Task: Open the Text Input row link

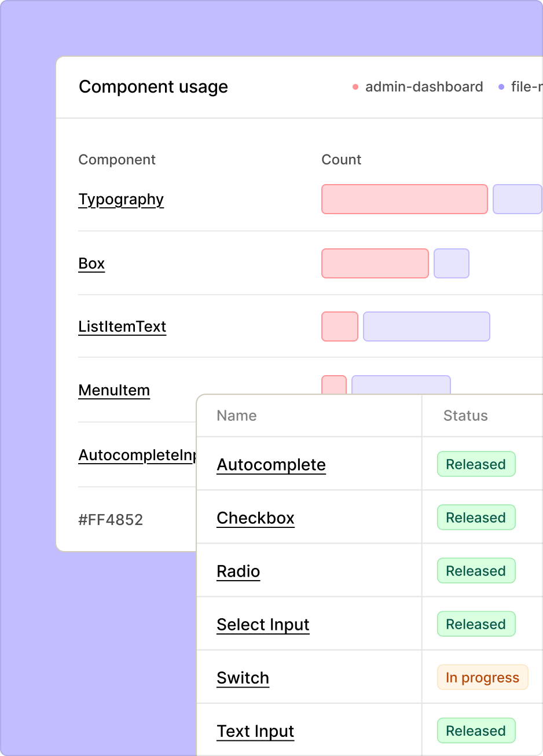Action: [x=255, y=731]
